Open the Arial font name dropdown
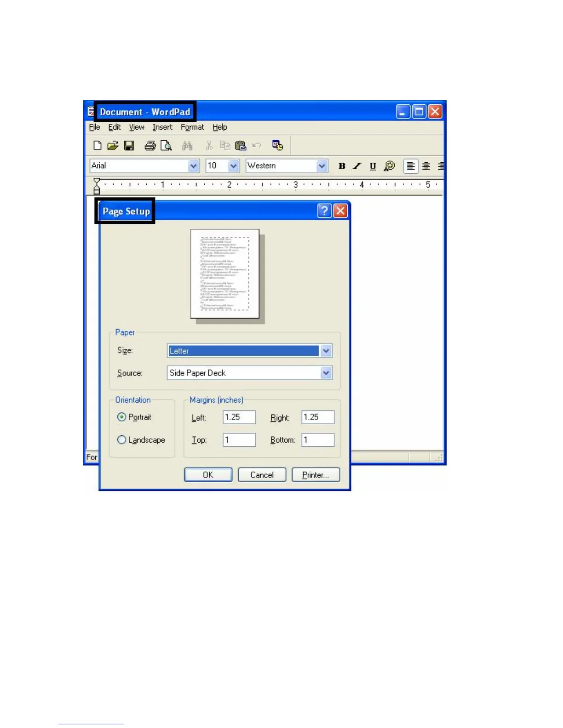Screen dimensions: 563x728 [194, 166]
